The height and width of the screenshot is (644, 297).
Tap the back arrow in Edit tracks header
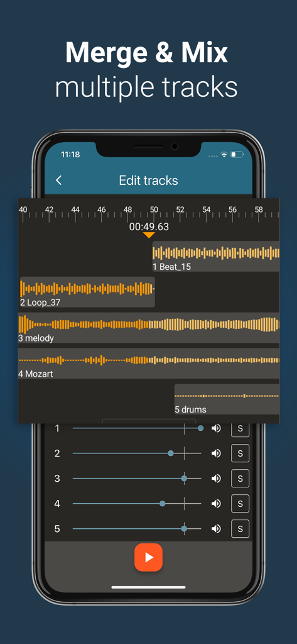coord(58,180)
